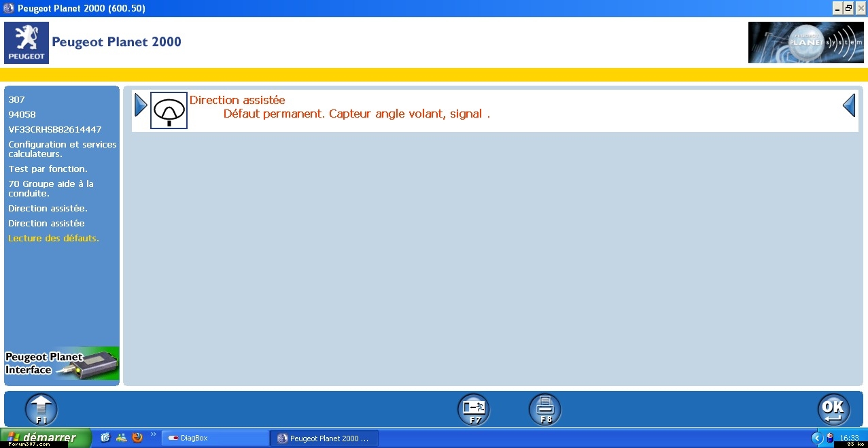Viewport: 868px width, 448px height.
Task: Click the right-pointing arrow beside fault entry
Action: coord(141,105)
